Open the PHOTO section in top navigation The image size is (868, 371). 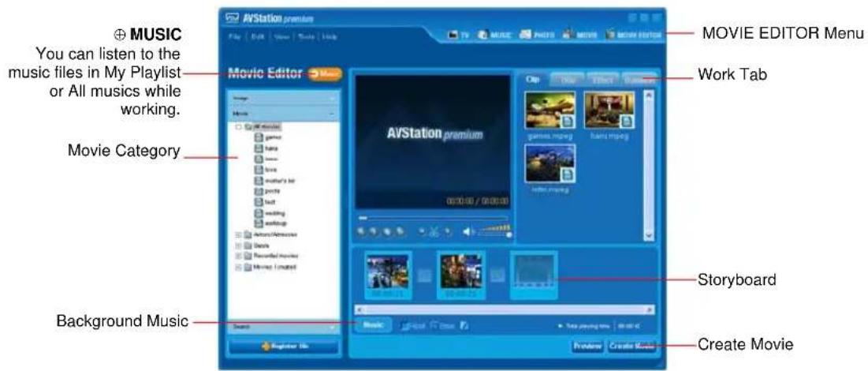tap(538, 36)
